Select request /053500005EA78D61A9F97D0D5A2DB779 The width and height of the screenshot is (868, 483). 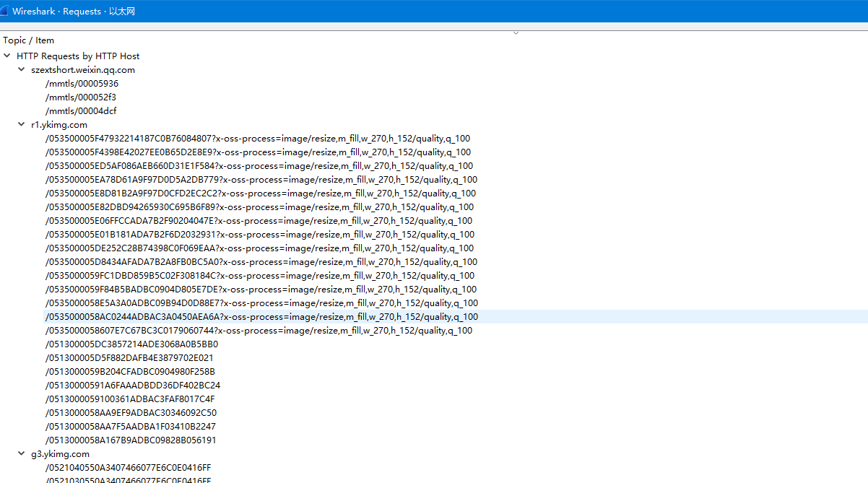(261, 180)
